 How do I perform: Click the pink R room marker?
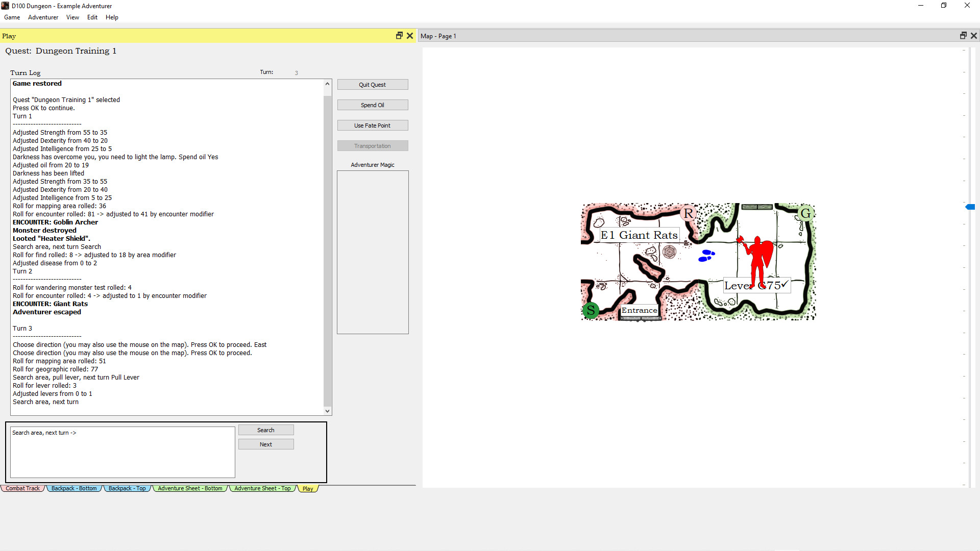688,213
